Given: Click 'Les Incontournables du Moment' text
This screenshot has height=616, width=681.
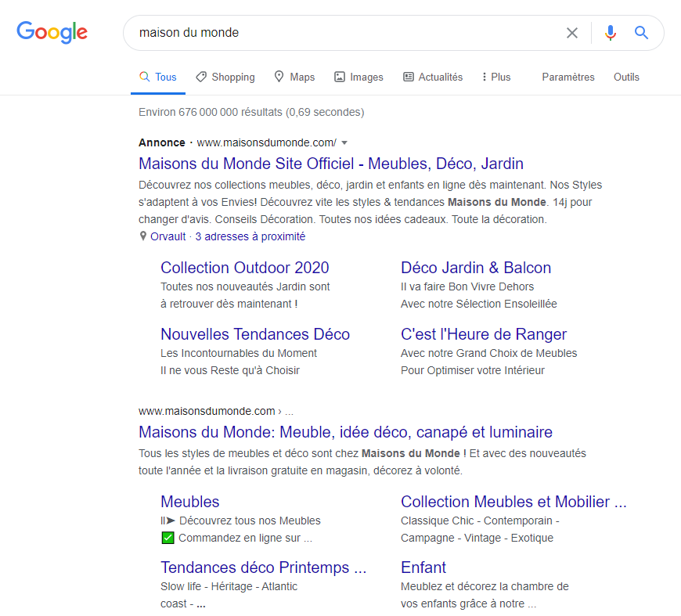Looking at the screenshot, I should [x=239, y=353].
